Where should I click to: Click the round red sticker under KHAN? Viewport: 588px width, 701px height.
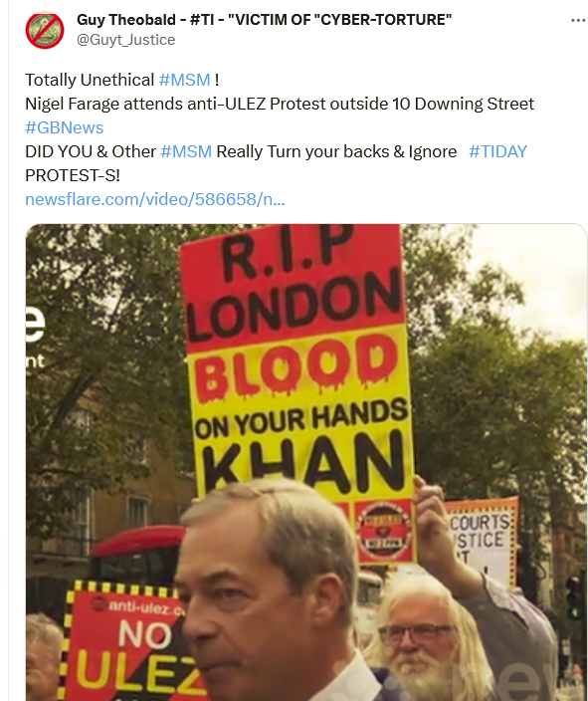(384, 531)
